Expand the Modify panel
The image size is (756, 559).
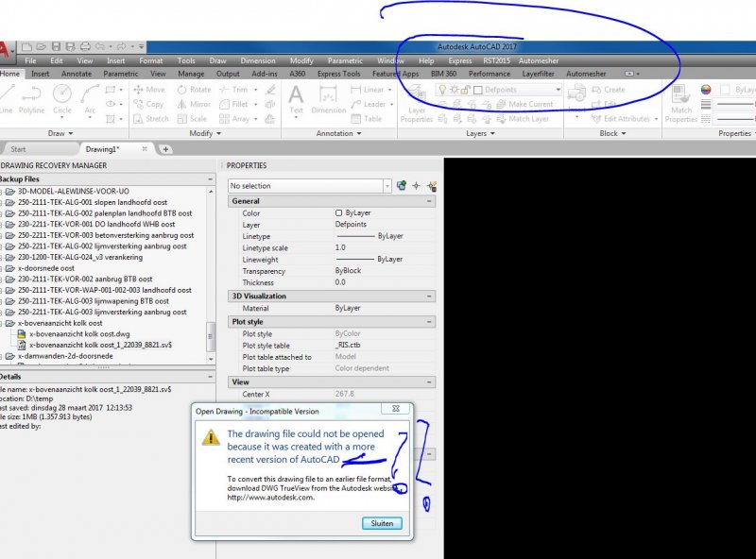[x=205, y=133]
